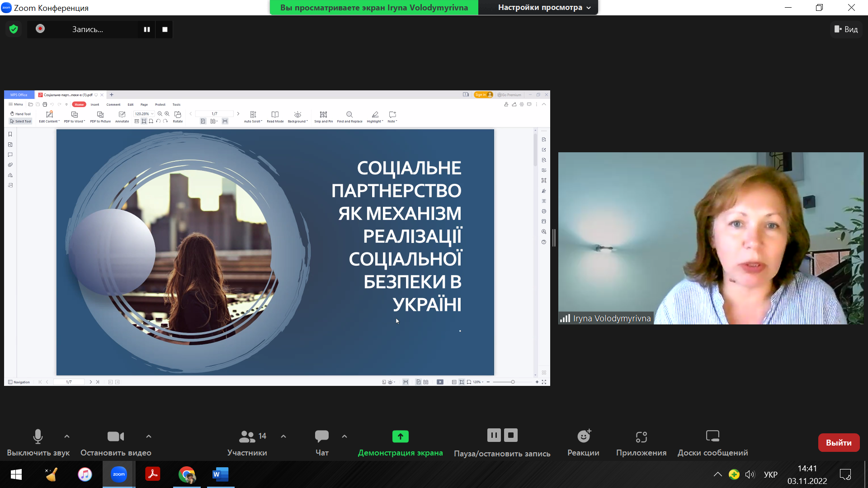Screen dimensions: 868x488
Task: Select the Hand Tool in WPS
Action: (20, 114)
